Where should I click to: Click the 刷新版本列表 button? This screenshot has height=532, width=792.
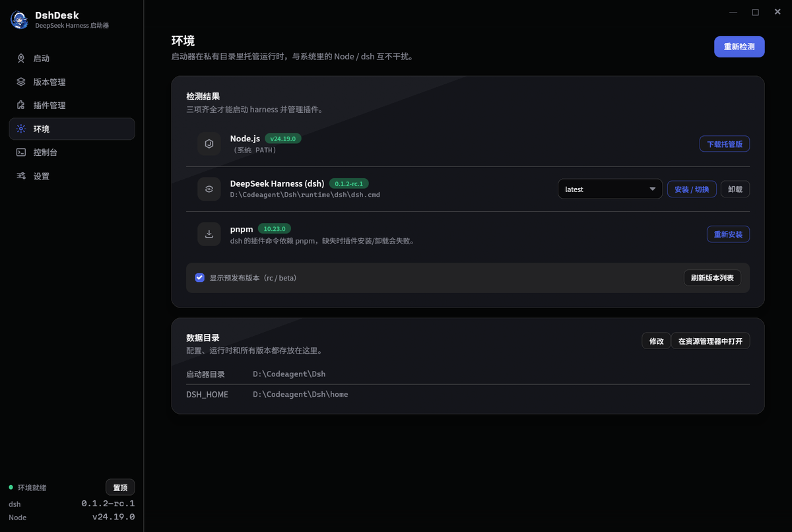tap(712, 278)
